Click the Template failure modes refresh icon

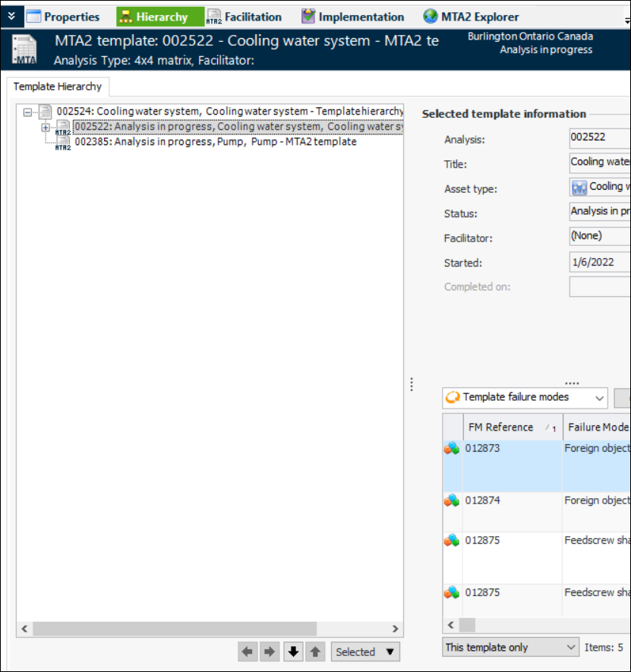click(453, 397)
